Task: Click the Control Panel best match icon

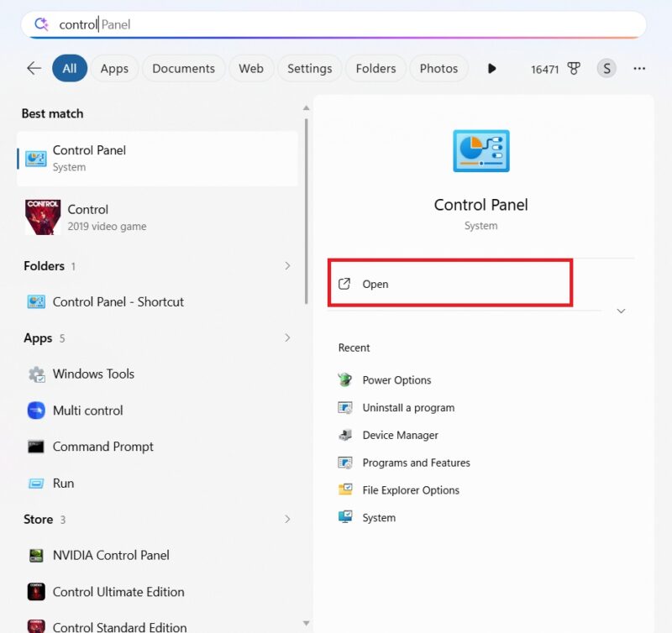Action: (35, 159)
